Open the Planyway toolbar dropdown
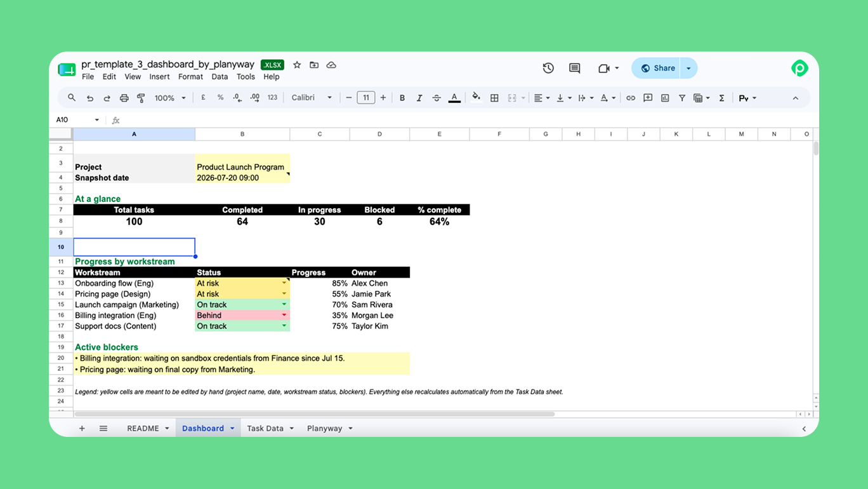This screenshot has height=489, width=868. coord(747,98)
